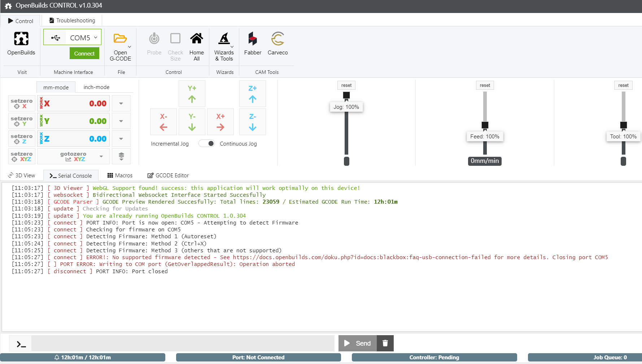
Task: Click the Job Queue: 0 status
Action: pos(585,358)
